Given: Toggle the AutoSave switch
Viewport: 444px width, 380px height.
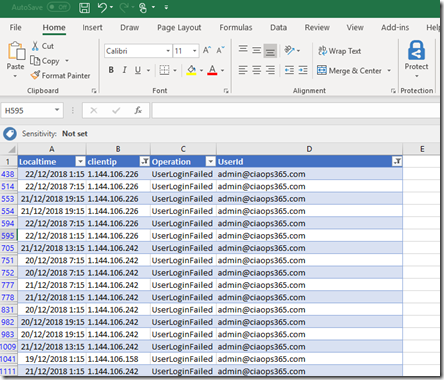Looking at the screenshot, I should (x=58, y=7).
